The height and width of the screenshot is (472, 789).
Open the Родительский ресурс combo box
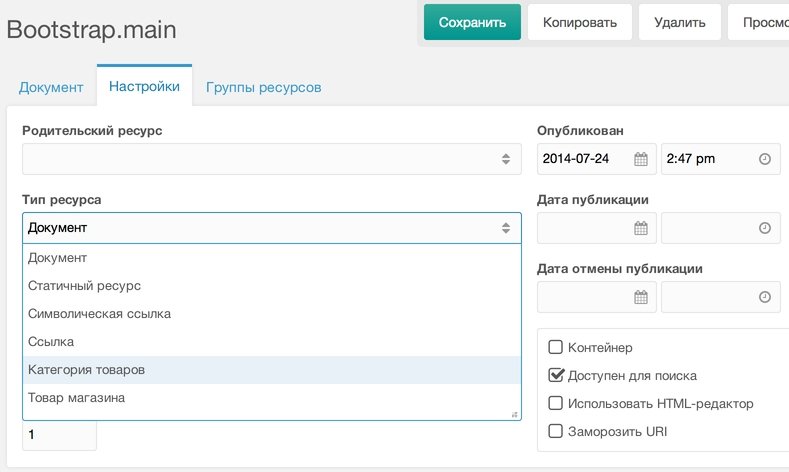pyautogui.click(x=272, y=159)
